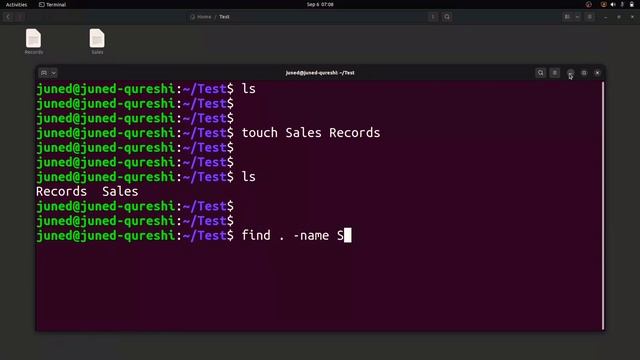Click the terminal search icon
Screen dimensions: 640x360
click(x=540, y=73)
